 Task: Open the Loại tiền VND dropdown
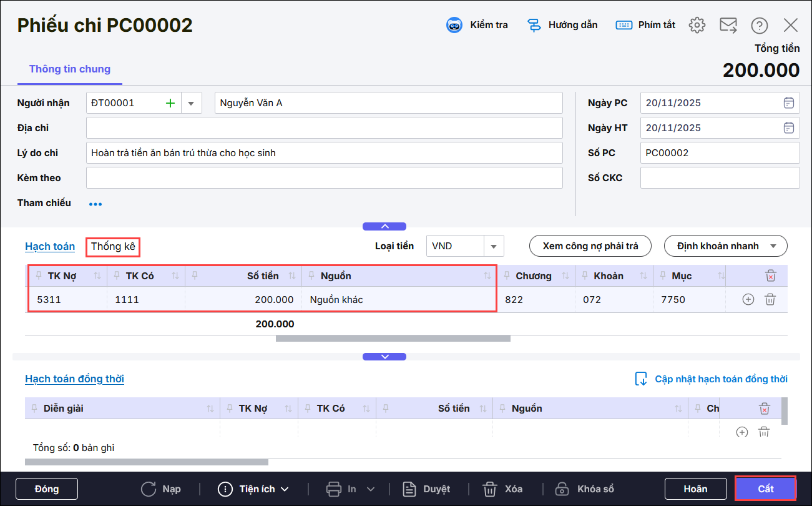[494, 246]
